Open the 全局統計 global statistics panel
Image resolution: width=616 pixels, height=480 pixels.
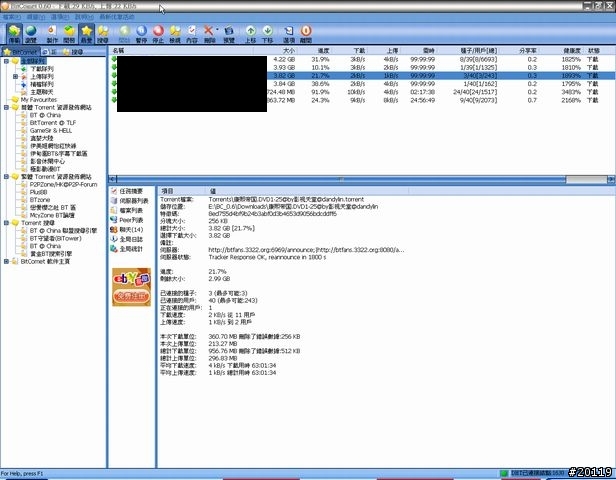(x=127, y=249)
